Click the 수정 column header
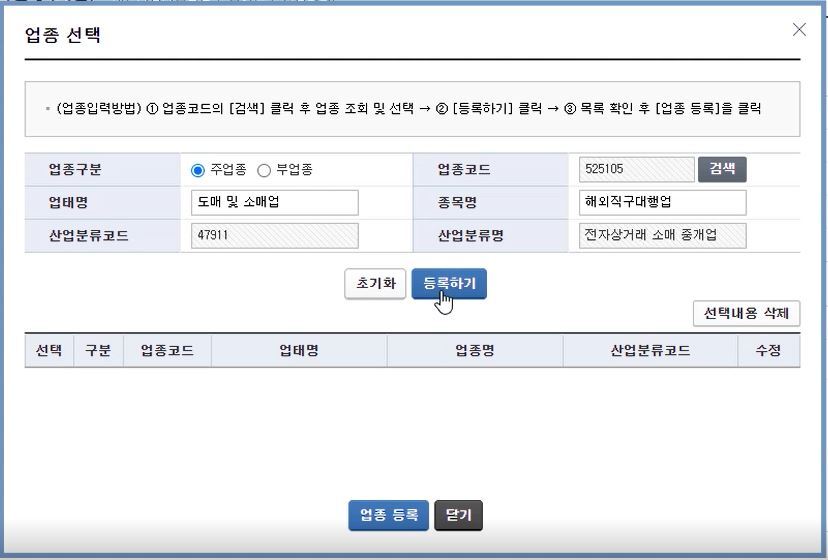Screen dimensions: 828x560 768,350
